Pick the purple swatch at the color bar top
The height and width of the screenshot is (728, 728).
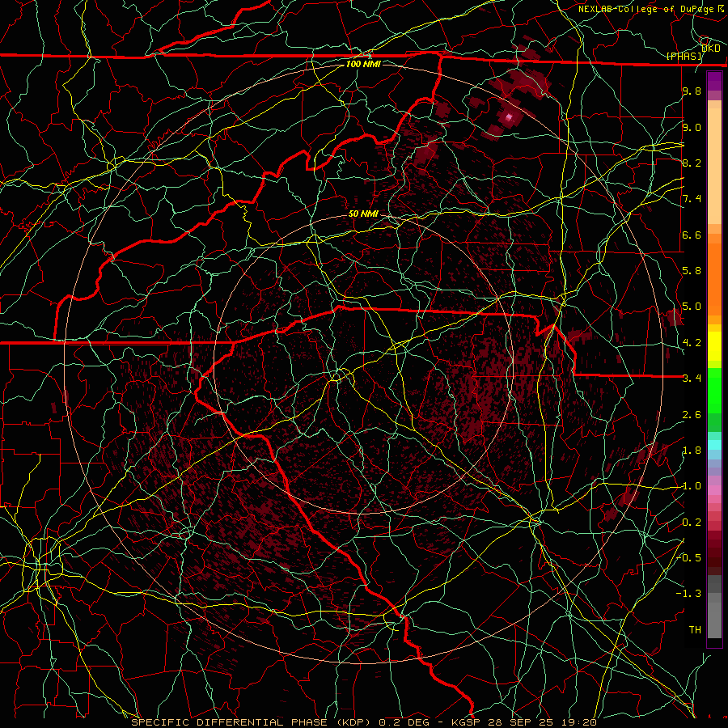click(x=714, y=81)
